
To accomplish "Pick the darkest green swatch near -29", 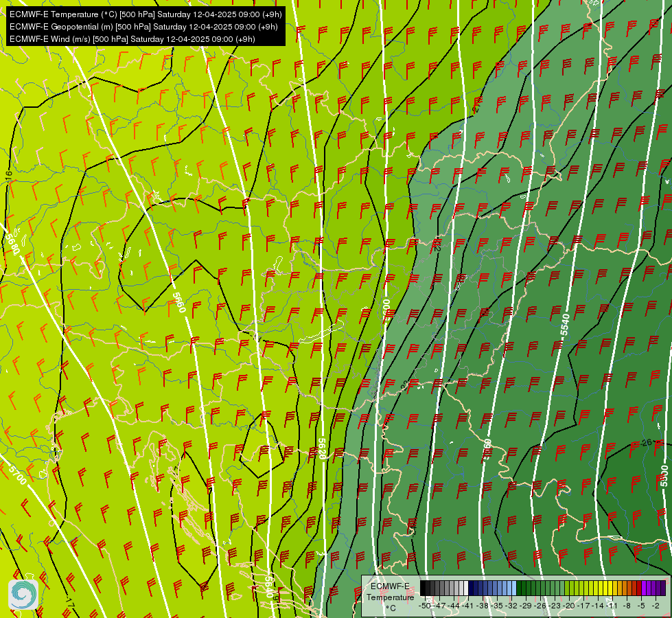I will (518, 588).
